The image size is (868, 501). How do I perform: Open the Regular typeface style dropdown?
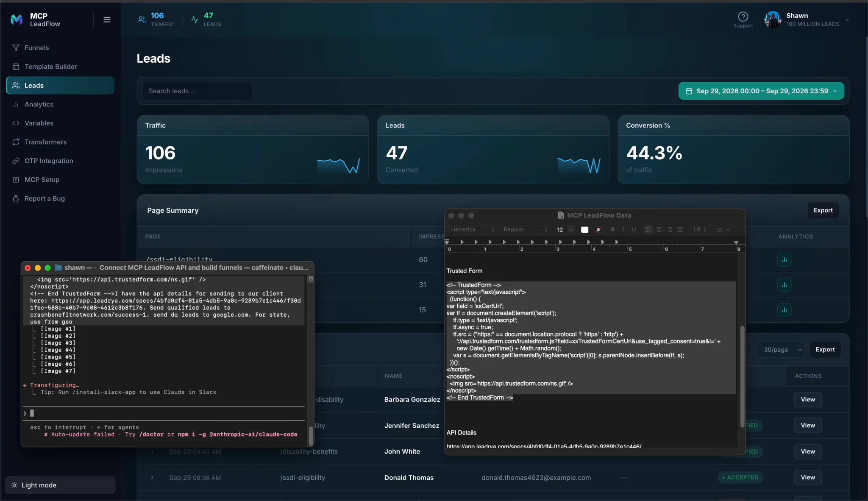point(525,230)
